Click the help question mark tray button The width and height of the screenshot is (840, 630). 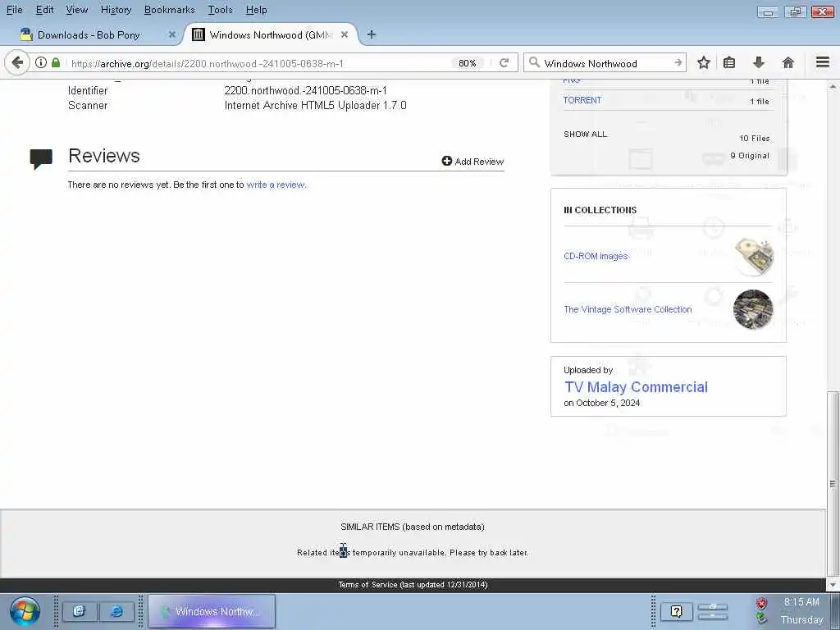676,611
